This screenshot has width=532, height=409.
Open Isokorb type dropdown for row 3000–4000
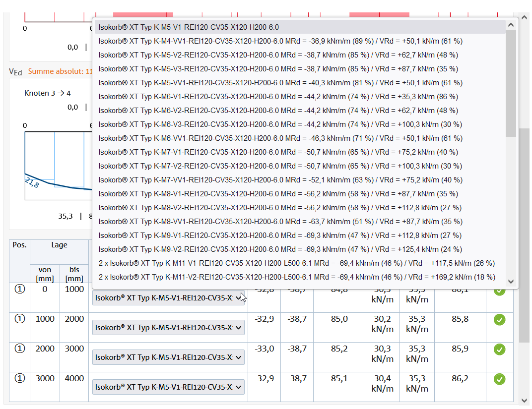click(168, 387)
